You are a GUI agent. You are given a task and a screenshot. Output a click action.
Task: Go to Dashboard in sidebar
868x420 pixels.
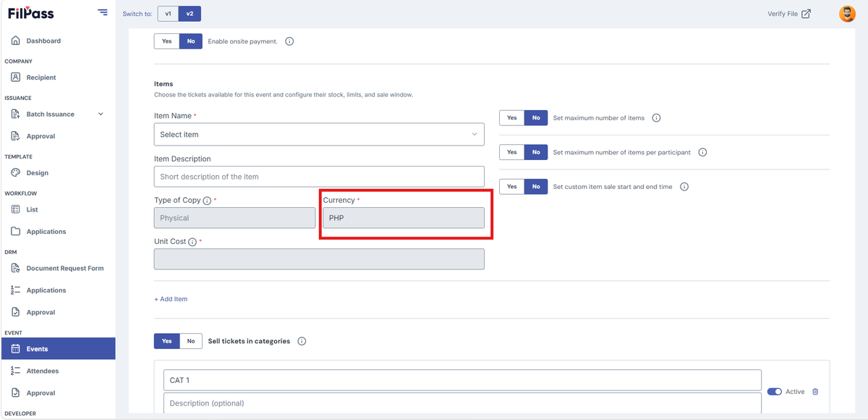[43, 41]
